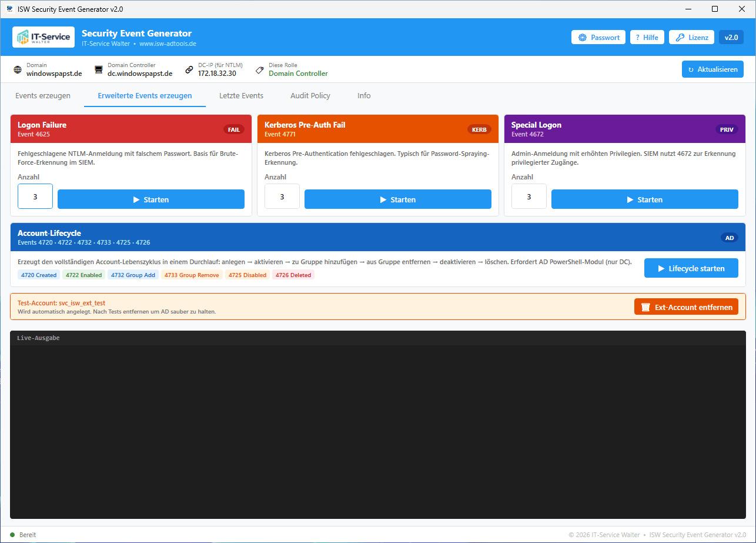Image resolution: width=756 pixels, height=543 pixels.
Task: Go to the Audit Policy tab
Action: [x=310, y=95]
